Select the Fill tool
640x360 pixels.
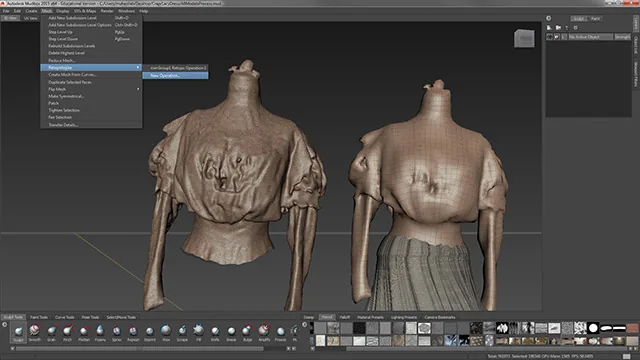(x=198, y=332)
